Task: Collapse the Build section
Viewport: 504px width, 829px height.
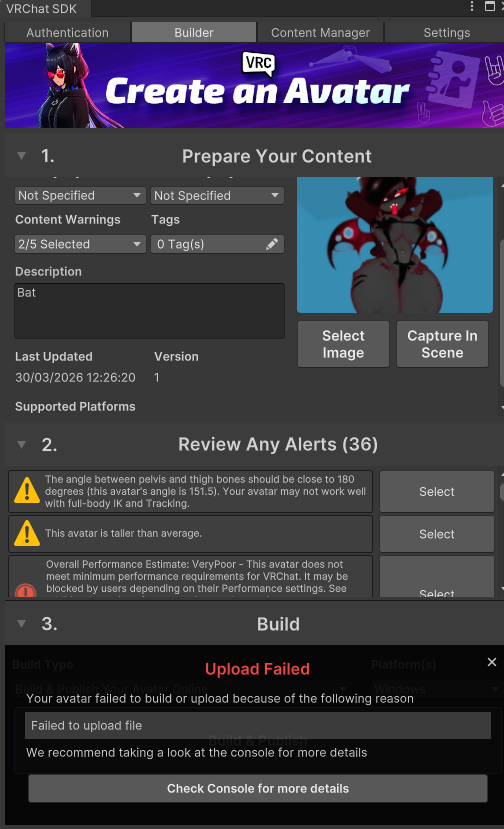Action: tap(22, 624)
